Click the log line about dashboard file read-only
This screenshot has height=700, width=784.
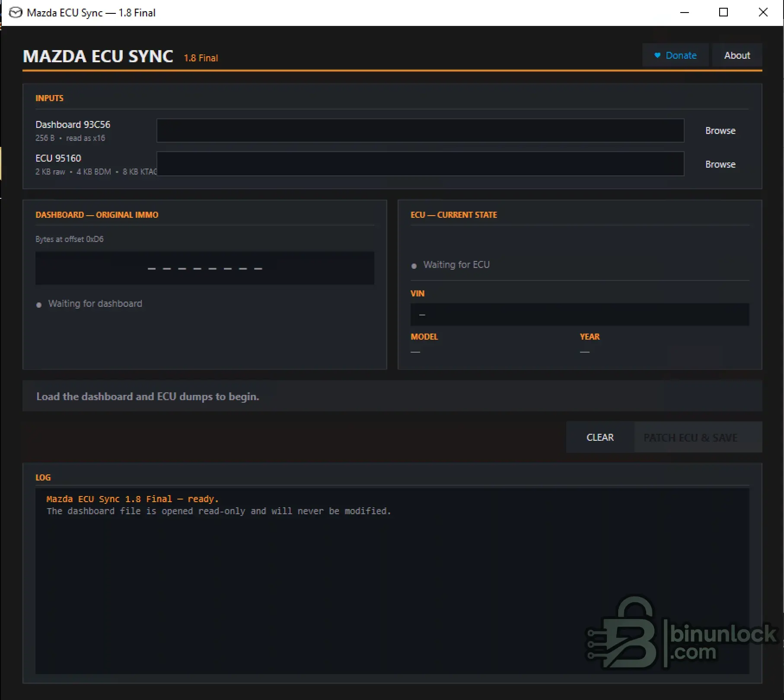219,511
